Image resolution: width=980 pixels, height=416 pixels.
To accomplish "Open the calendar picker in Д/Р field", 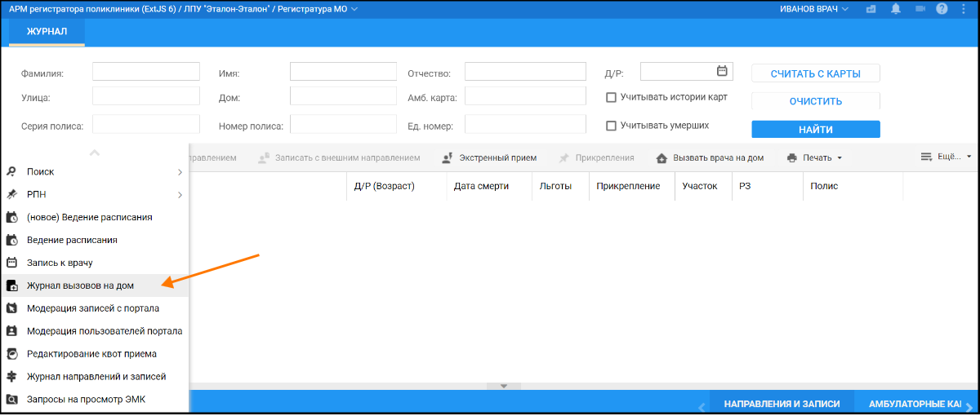I will [722, 71].
